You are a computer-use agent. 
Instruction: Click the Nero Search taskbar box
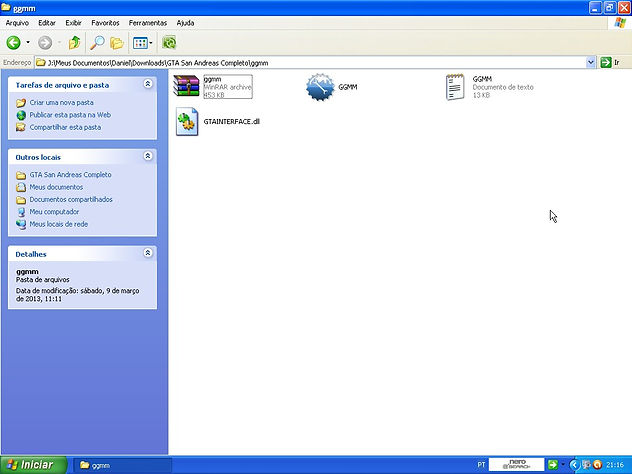pyautogui.click(x=516, y=465)
